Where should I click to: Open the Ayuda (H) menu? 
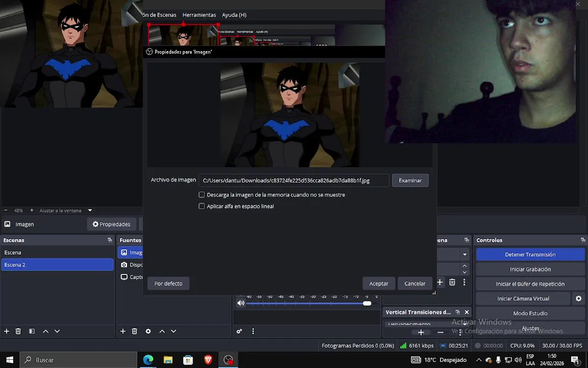234,15
